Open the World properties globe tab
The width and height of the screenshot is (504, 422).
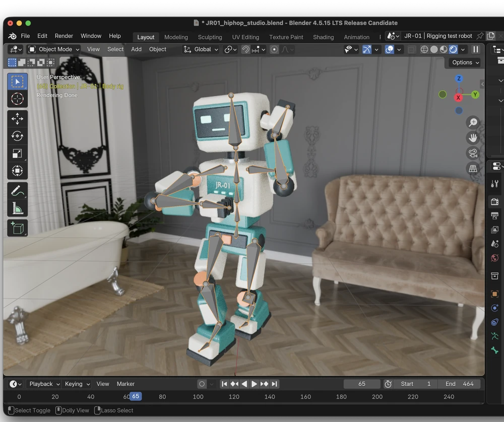point(495,258)
